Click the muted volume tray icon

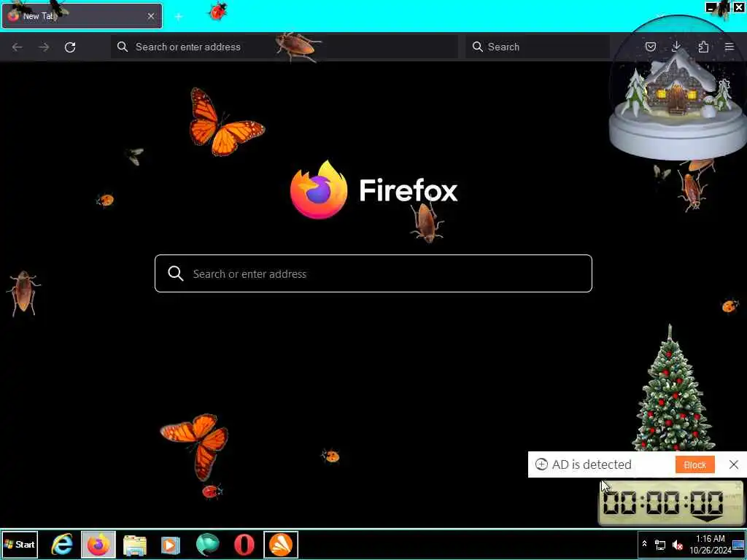click(x=677, y=545)
